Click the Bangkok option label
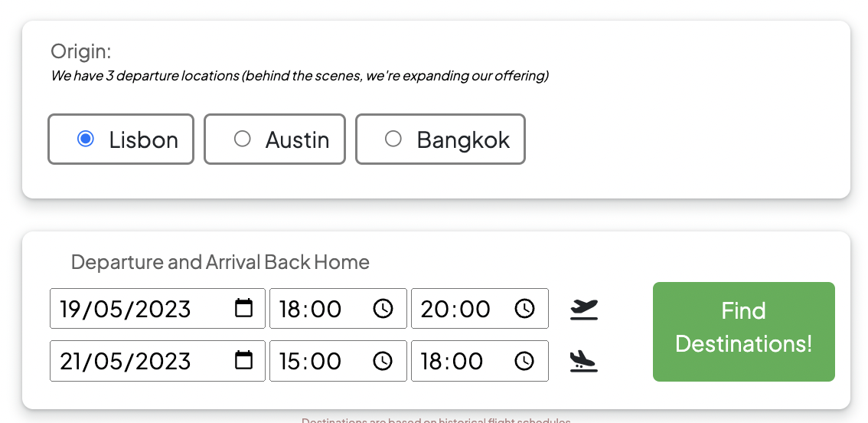The image size is (868, 423). click(x=463, y=139)
